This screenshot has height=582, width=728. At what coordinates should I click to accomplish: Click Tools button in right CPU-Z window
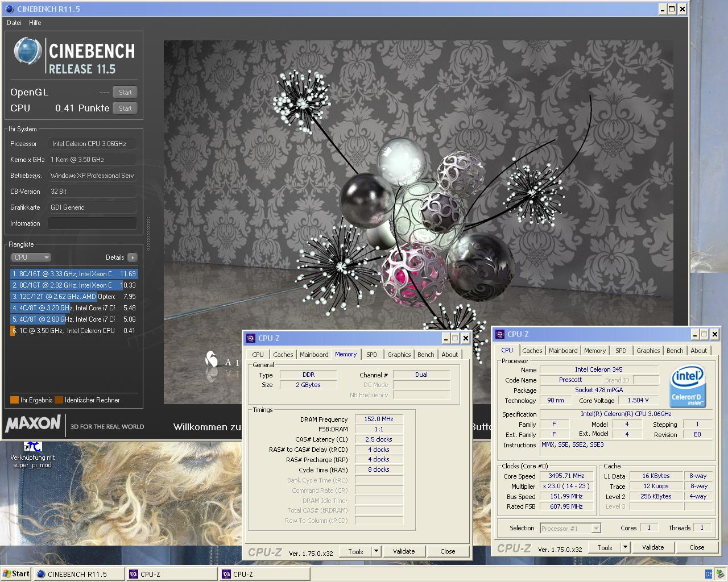tap(605, 547)
